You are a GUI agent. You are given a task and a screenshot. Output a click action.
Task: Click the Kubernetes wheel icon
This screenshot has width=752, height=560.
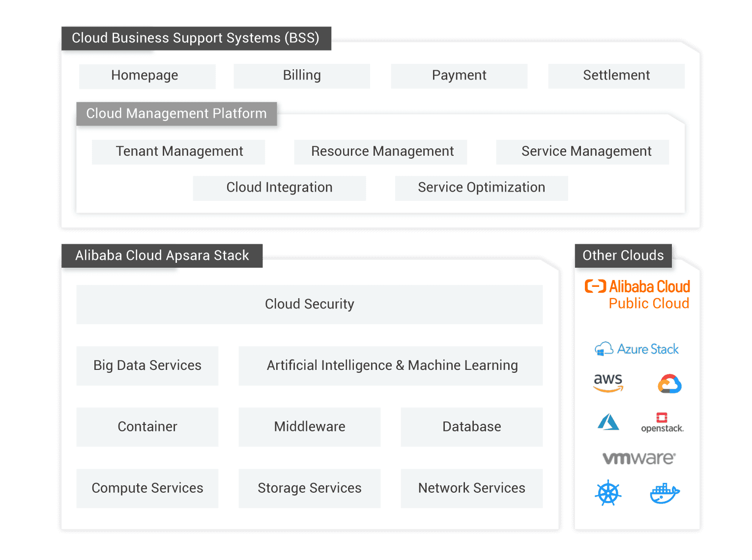pyautogui.click(x=608, y=493)
